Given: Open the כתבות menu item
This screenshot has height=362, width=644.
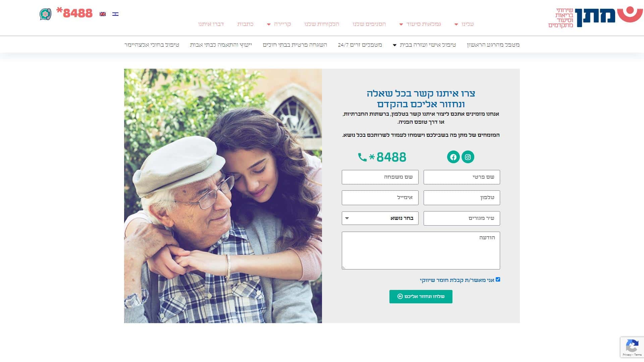Looking at the screenshot, I should pos(245,24).
